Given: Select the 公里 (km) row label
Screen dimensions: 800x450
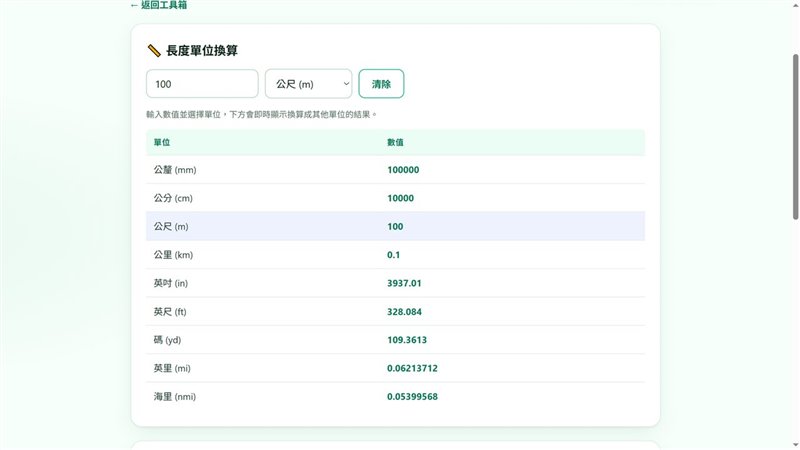Looking at the screenshot, I should coord(173,255).
